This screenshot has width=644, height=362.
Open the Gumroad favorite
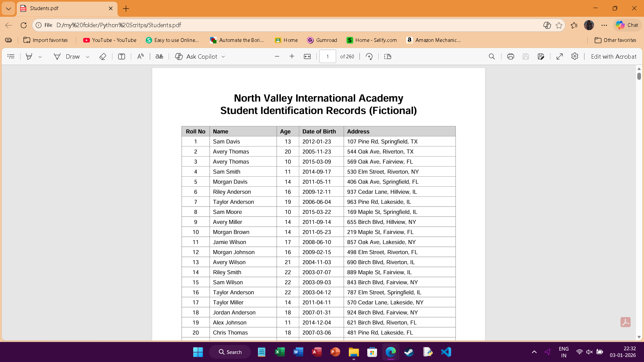(x=322, y=40)
